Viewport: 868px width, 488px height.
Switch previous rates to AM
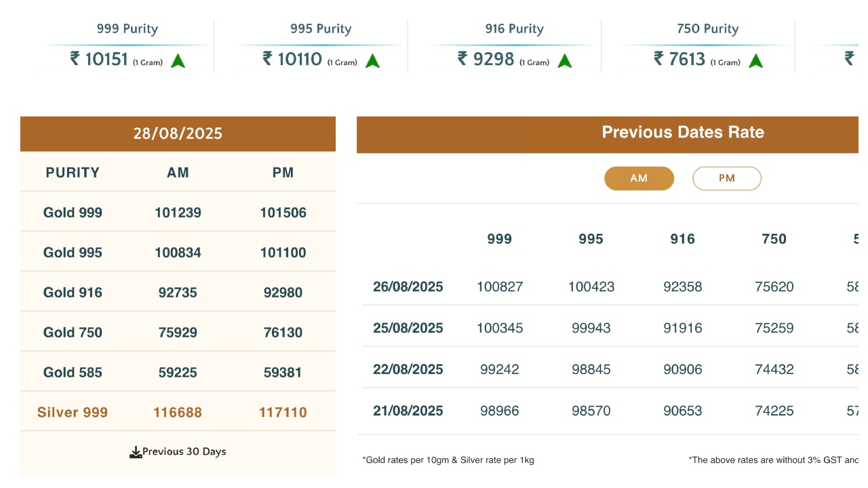[639, 178]
